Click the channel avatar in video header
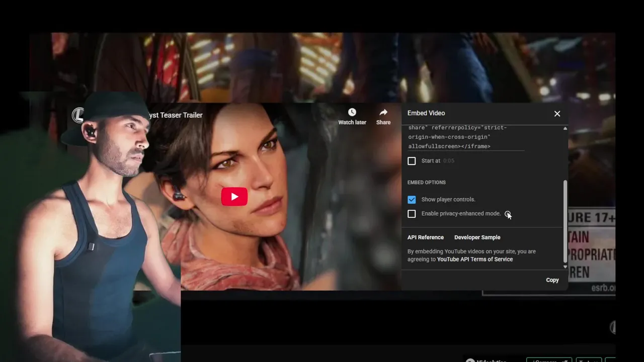This screenshot has width=644, height=362. pos(78,115)
